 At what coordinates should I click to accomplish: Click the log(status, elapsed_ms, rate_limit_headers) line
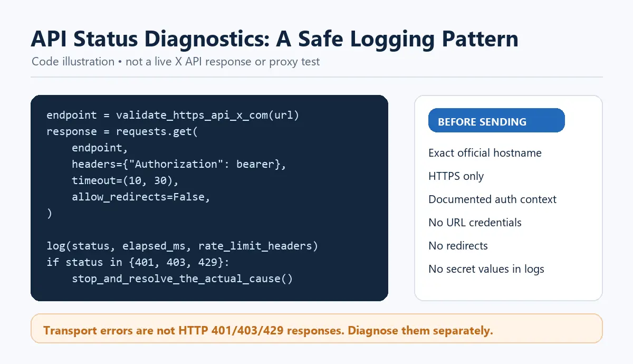pos(183,246)
